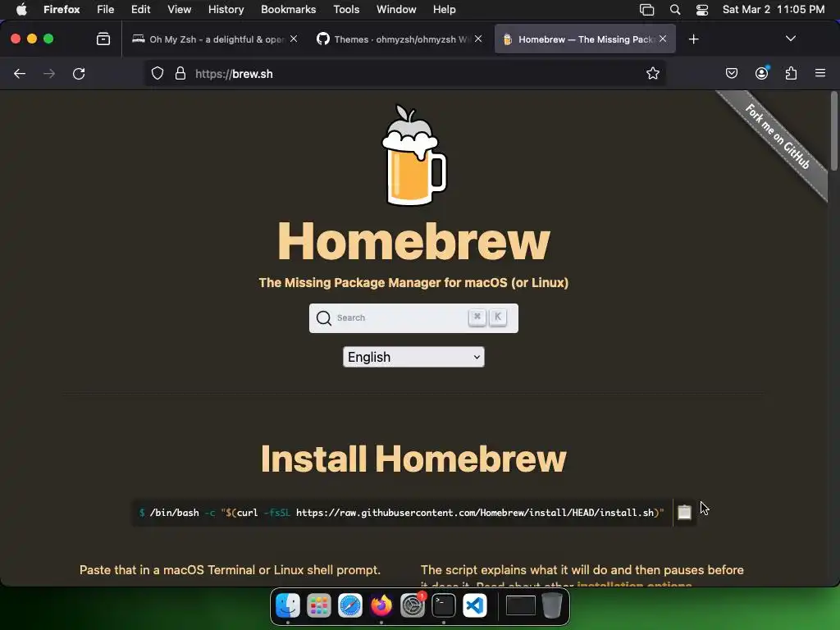Click the Homebrew title heading
This screenshot has height=630, width=840.
413,241
